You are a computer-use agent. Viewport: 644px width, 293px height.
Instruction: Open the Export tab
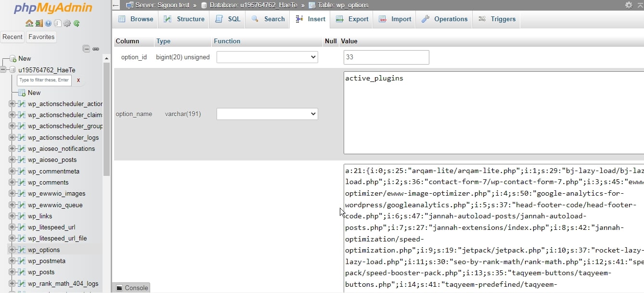coord(352,19)
